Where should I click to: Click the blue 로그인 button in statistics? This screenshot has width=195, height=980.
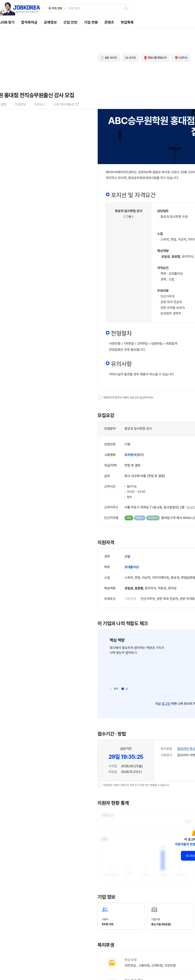188,856
